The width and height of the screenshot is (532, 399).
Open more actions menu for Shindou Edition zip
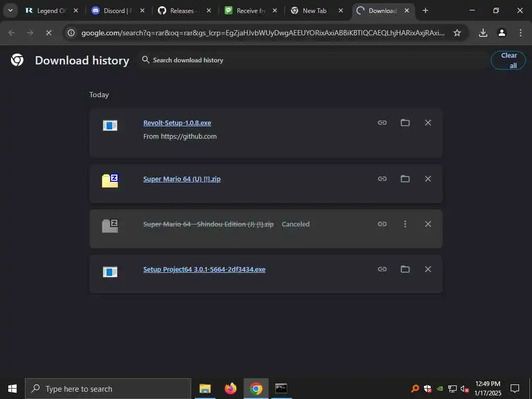click(405, 224)
